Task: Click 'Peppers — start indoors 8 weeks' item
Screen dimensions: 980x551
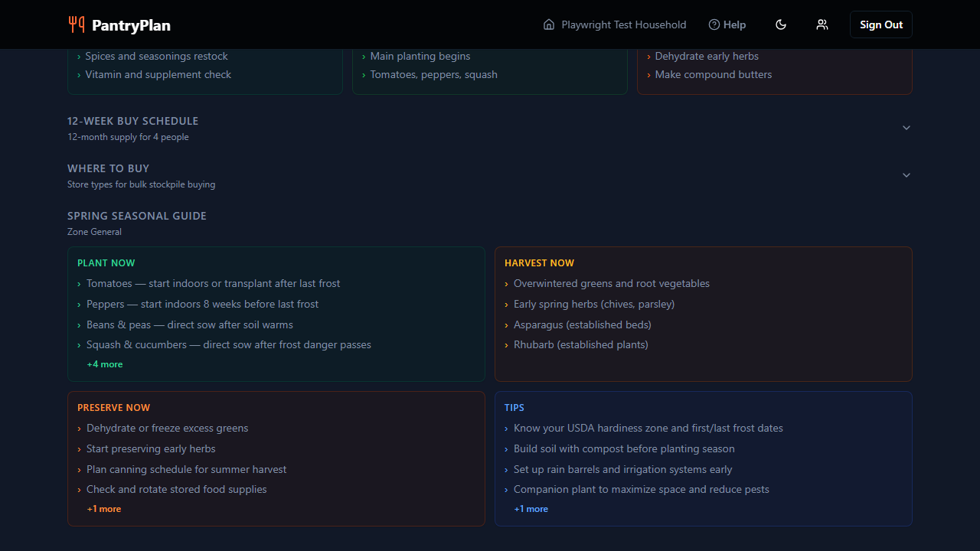Action: point(203,304)
